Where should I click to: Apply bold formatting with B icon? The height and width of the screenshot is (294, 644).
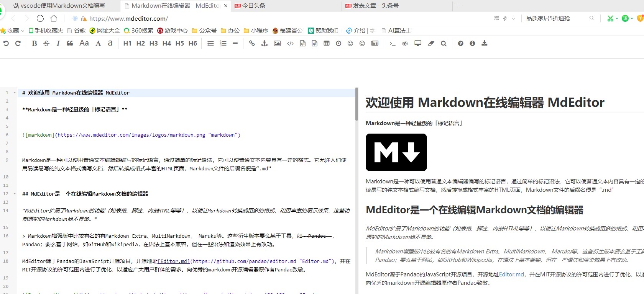tap(34, 44)
